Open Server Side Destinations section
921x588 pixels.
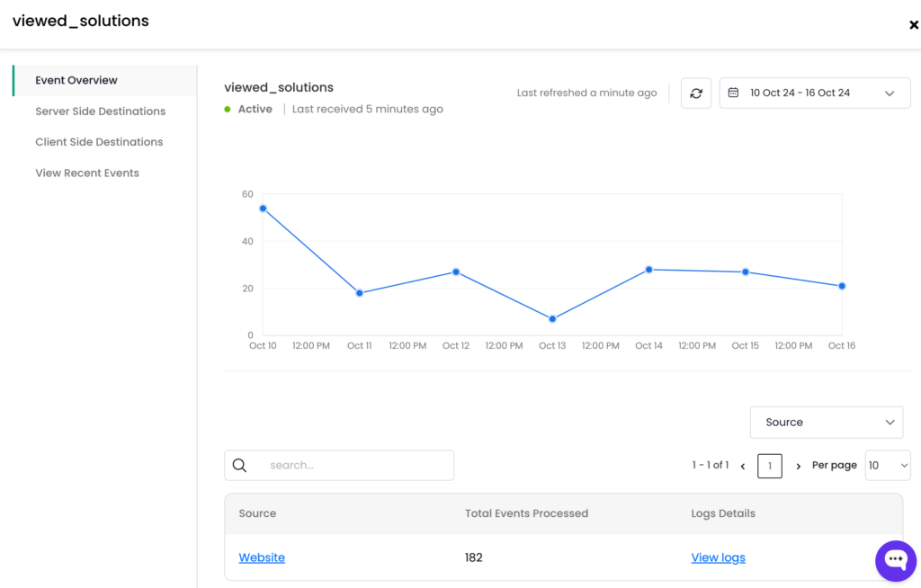point(101,111)
